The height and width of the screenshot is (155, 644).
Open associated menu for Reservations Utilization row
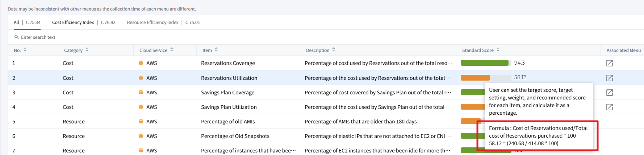point(609,78)
